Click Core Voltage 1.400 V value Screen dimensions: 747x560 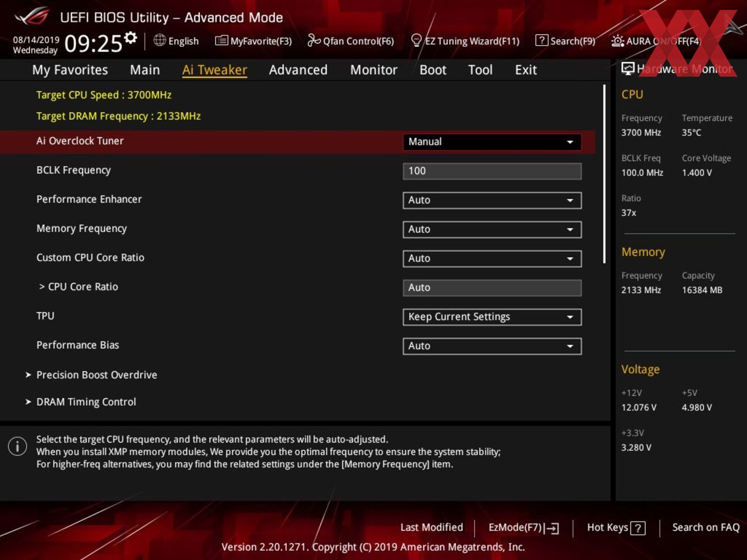tap(697, 172)
